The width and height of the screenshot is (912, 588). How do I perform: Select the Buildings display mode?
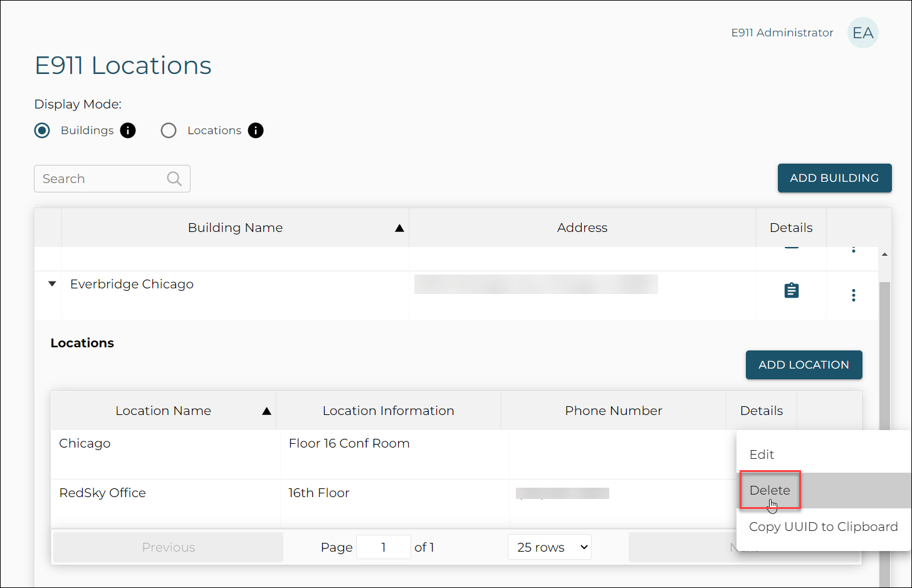coord(43,130)
